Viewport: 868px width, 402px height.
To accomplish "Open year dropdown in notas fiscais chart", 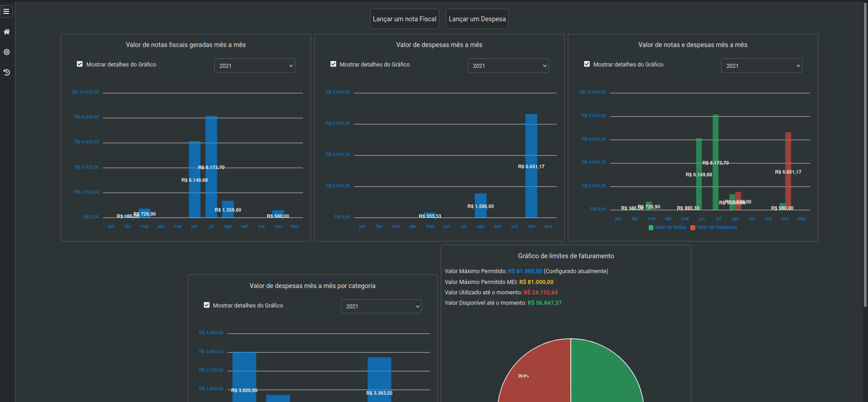I will point(255,66).
